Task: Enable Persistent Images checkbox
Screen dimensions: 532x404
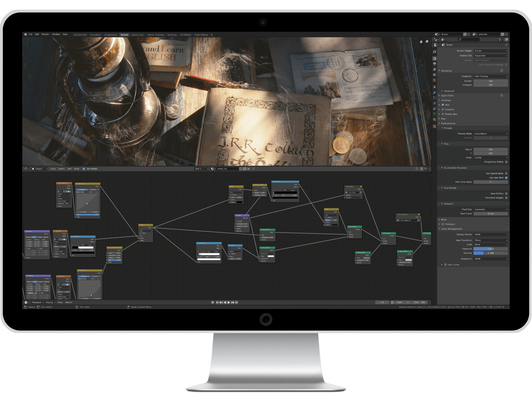Action: click(506, 198)
